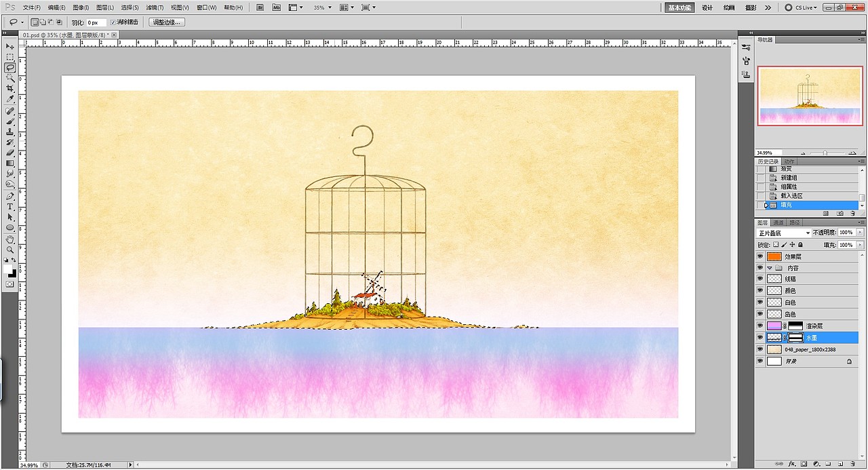Click New Selection mode icon
The height and width of the screenshot is (470, 868).
(x=35, y=22)
